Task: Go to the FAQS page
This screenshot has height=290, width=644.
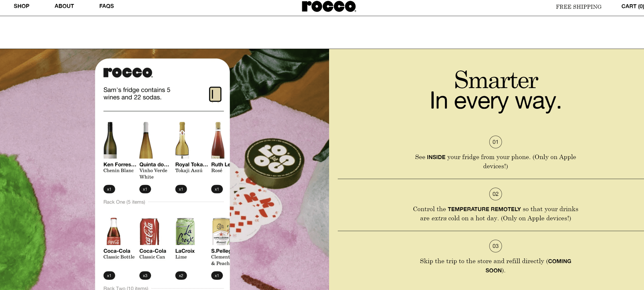Action: pos(107,6)
